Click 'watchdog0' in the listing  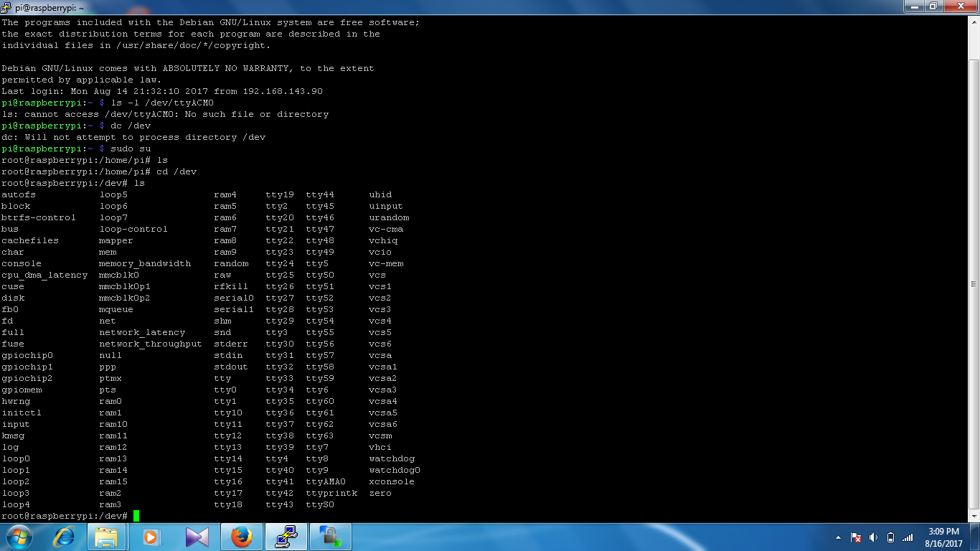(x=395, y=470)
